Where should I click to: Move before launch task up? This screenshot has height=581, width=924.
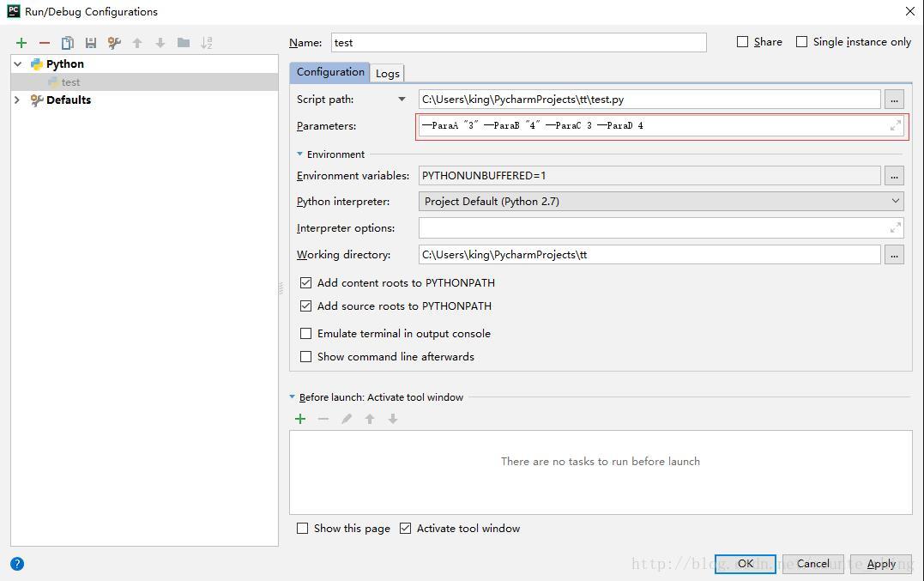pos(370,419)
